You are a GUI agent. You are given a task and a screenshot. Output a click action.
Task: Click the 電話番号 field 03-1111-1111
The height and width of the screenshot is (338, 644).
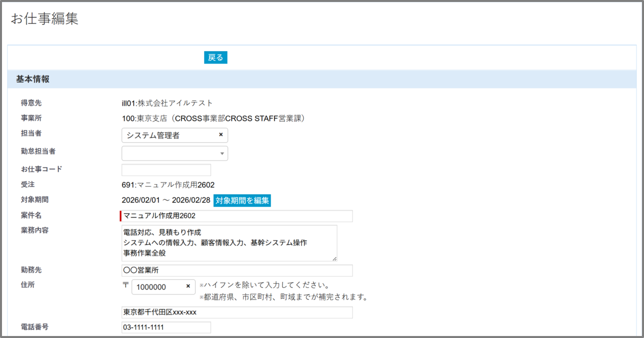point(166,327)
